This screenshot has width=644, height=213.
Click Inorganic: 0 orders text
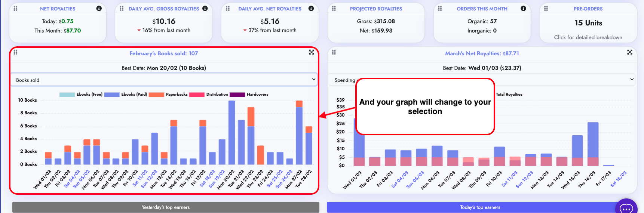482,31
